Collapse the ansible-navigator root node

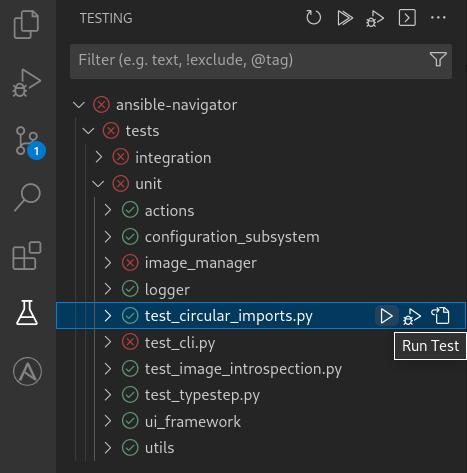coord(79,105)
